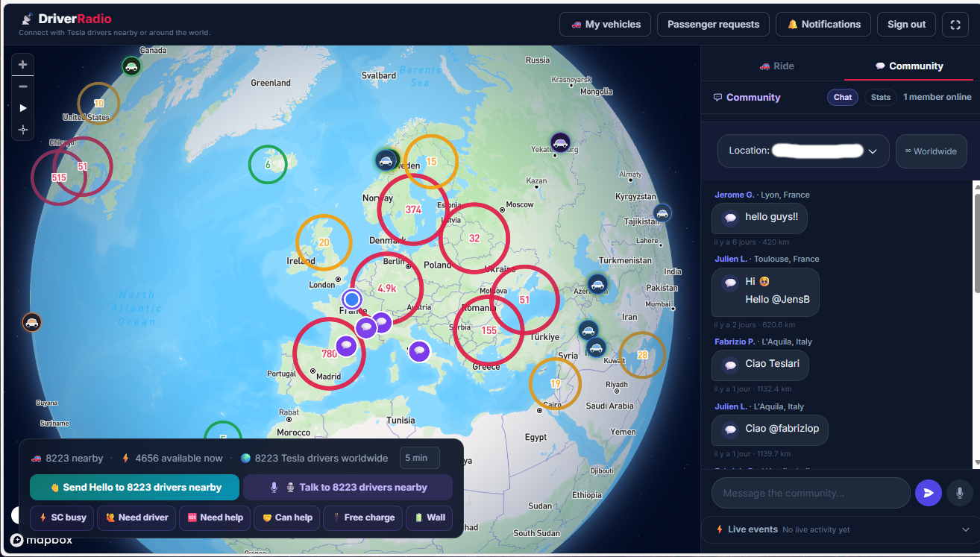Screen dimensions: 980x557
Task: Open the car marker at Yekaterinburg
Action: [x=560, y=142]
